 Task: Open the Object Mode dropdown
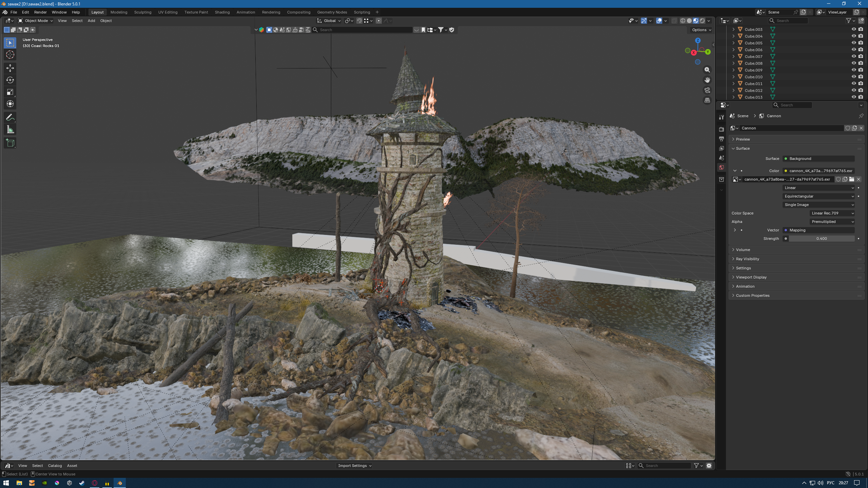point(35,21)
